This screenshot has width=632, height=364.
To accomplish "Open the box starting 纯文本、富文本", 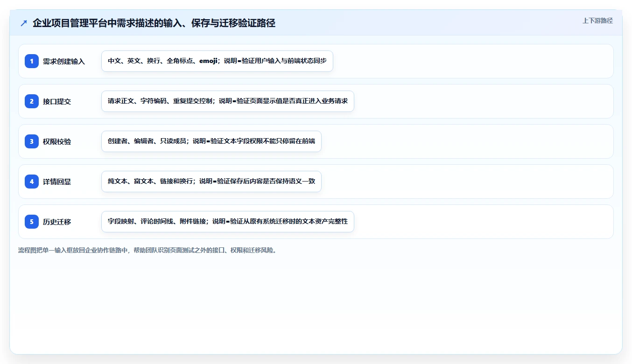I will click(x=211, y=182).
